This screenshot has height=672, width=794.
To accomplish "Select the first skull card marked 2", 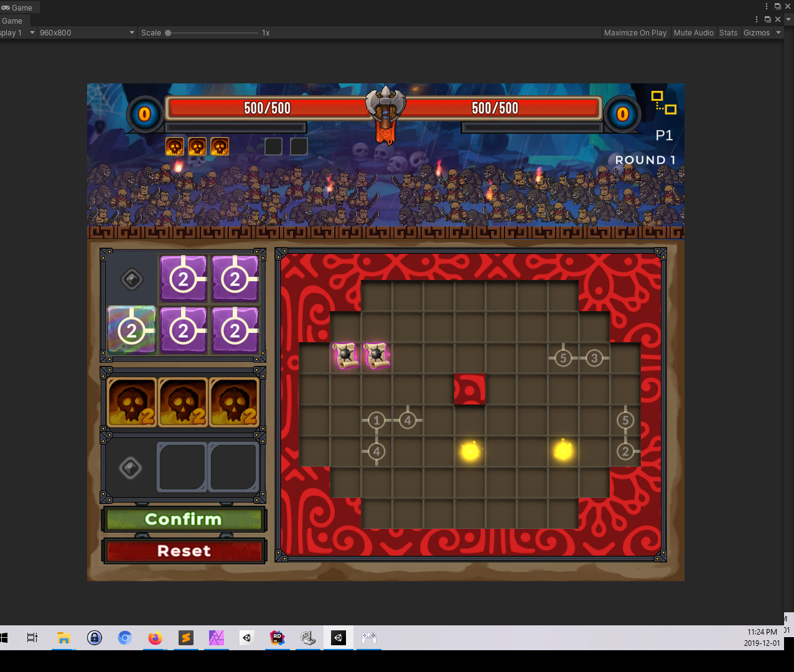I will point(132,402).
